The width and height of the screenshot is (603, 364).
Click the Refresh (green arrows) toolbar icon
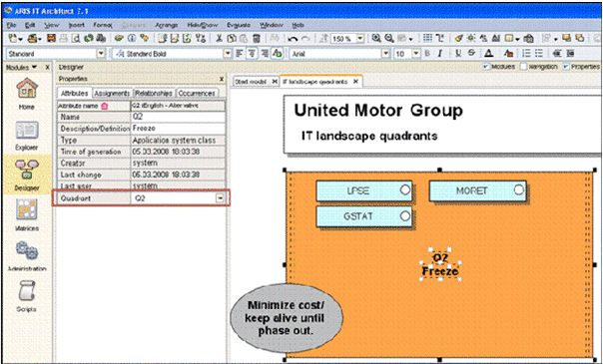pos(89,39)
